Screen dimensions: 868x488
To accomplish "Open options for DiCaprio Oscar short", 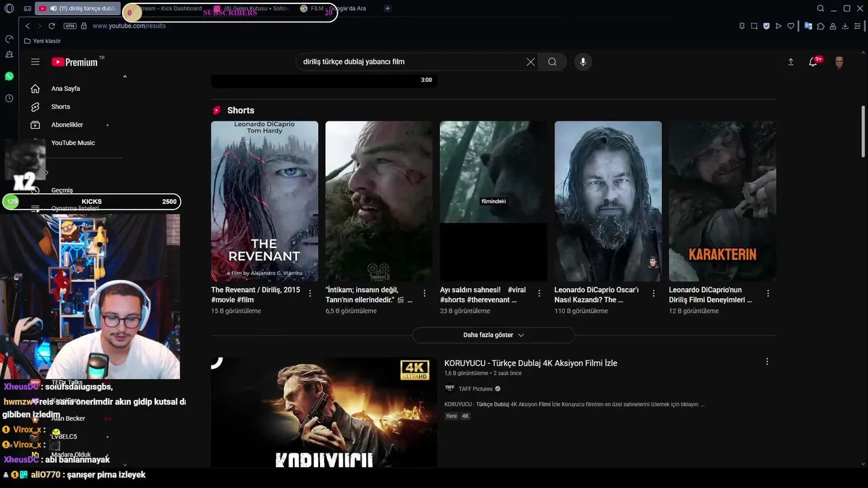I will 654,293.
